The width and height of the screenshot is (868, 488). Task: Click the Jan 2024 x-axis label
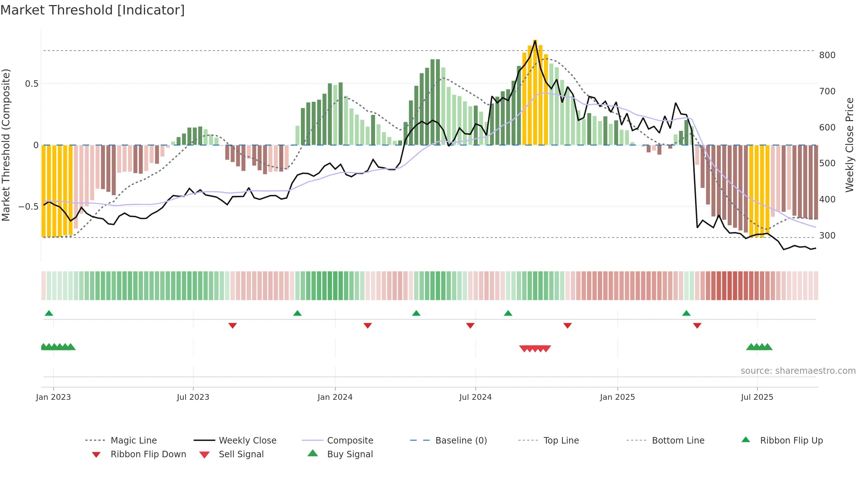tap(335, 397)
